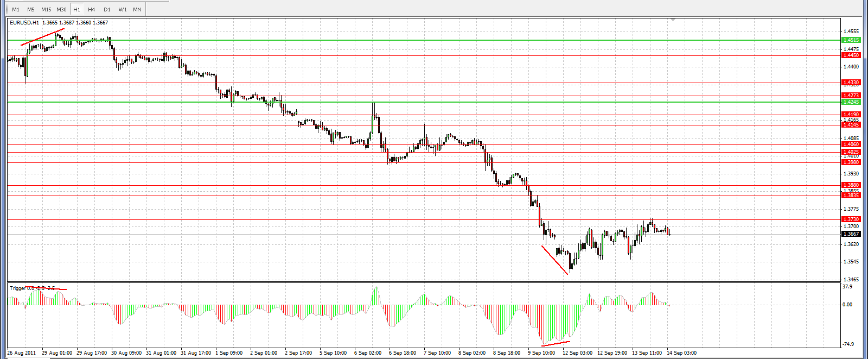Click the red 1.3980 price level label

pos(851,162)
